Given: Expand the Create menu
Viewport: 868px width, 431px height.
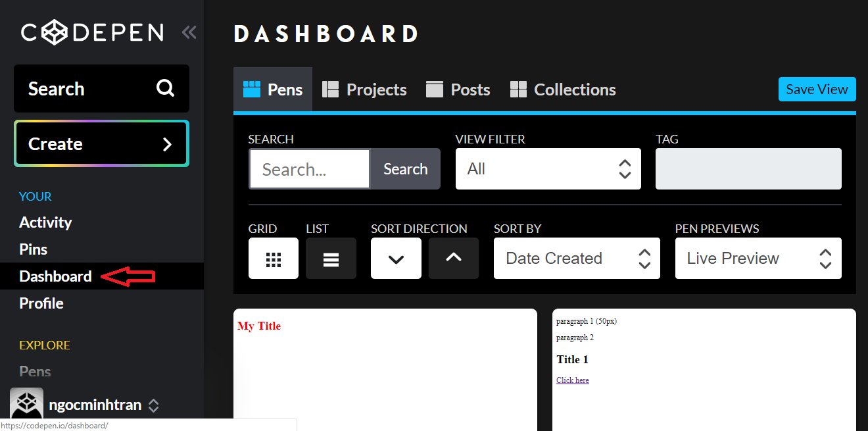Looking at the screenshot, I should (x=101, y=144).
